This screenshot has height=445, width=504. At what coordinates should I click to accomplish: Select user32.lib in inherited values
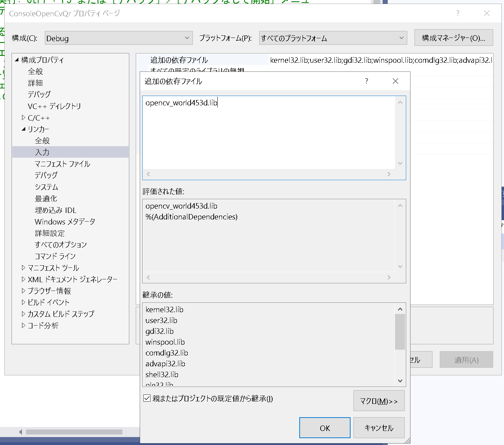tap(161, 320)
